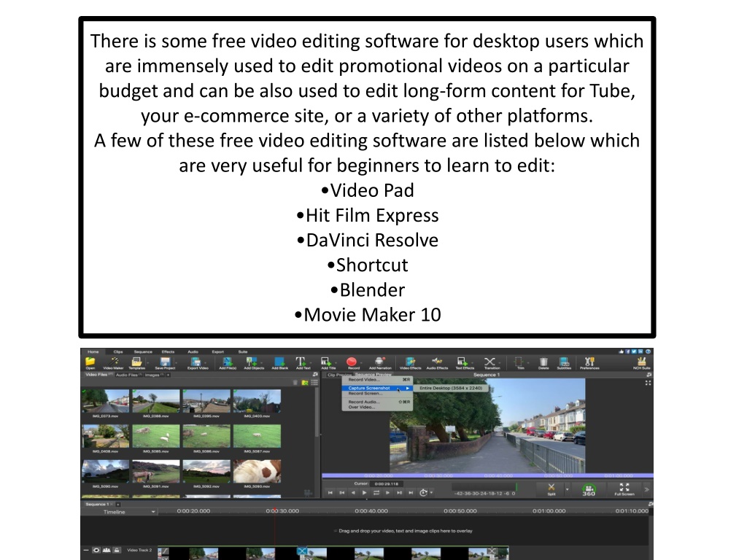747x560 pixels.
Task: Open the Sequence tab
Action: 143,352
